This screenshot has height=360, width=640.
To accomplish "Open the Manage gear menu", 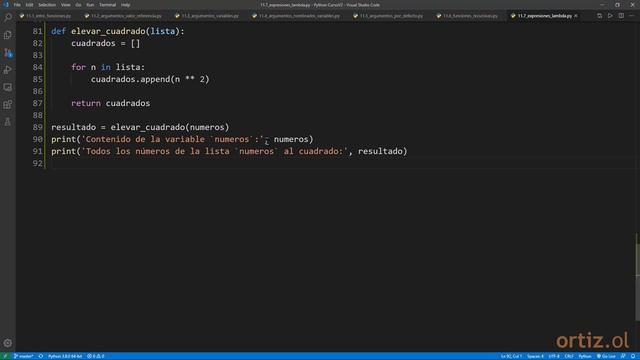I will 8,343.
